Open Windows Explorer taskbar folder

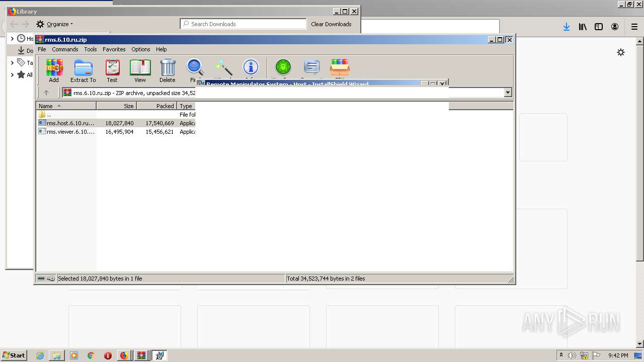57,355
